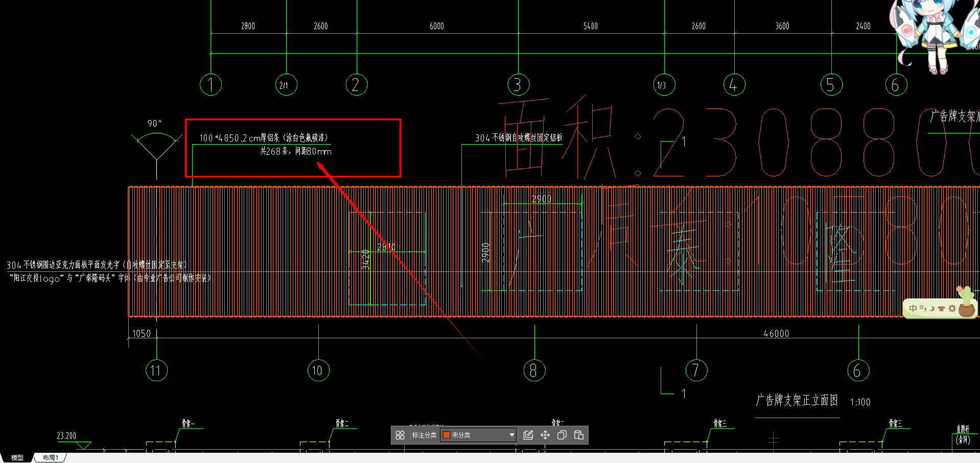Click axis bubble 2/1
Image resolution: width=980 pixels, height=463 pixels.
286,85
